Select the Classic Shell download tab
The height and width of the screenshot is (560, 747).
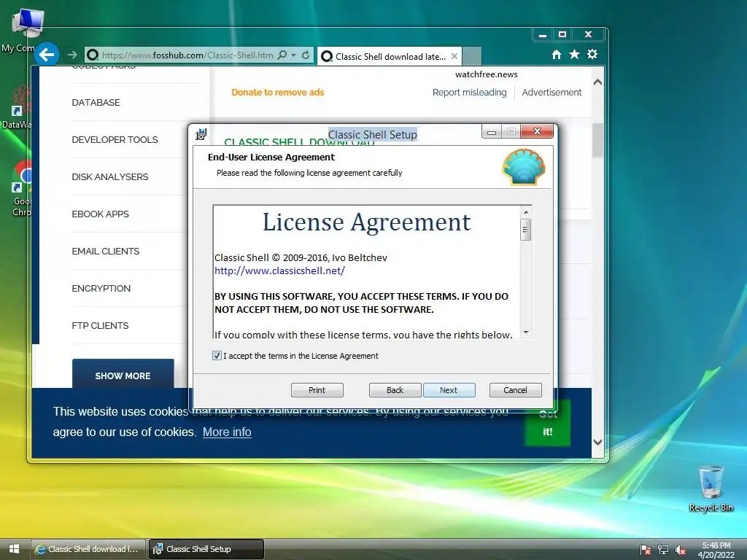[390, 56]
